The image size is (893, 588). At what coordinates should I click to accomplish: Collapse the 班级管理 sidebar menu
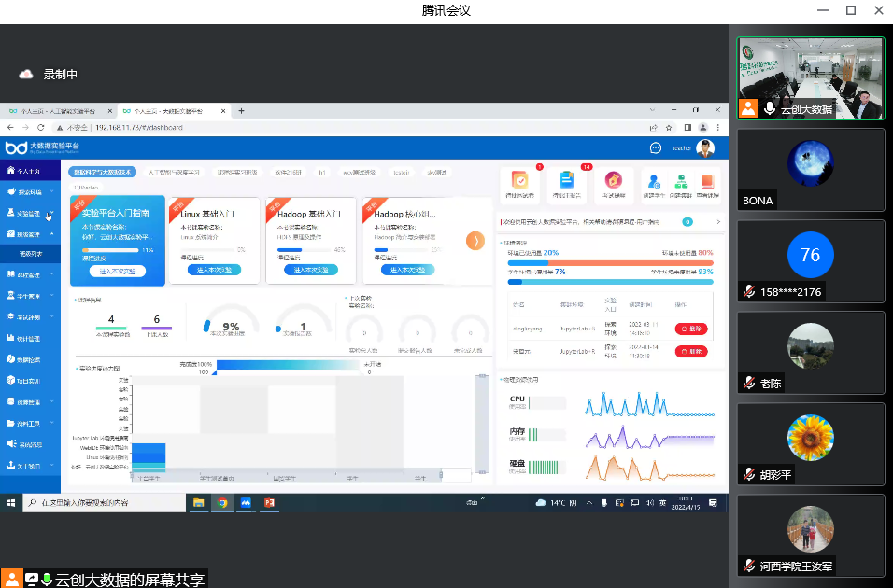point(30,233)
